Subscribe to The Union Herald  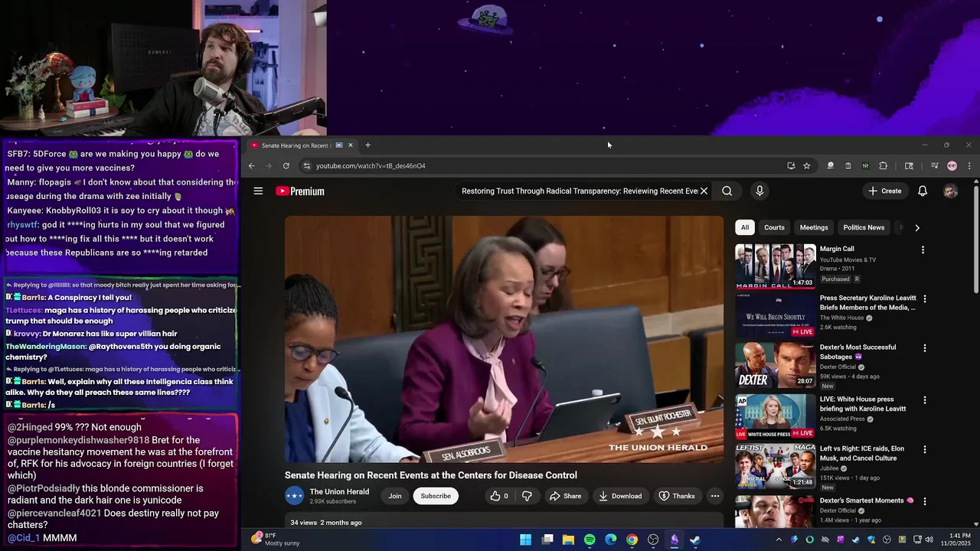436,496
